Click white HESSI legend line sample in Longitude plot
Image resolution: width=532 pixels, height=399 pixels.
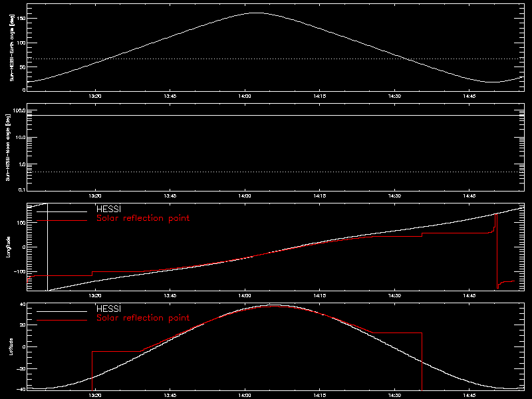point(62,211)
